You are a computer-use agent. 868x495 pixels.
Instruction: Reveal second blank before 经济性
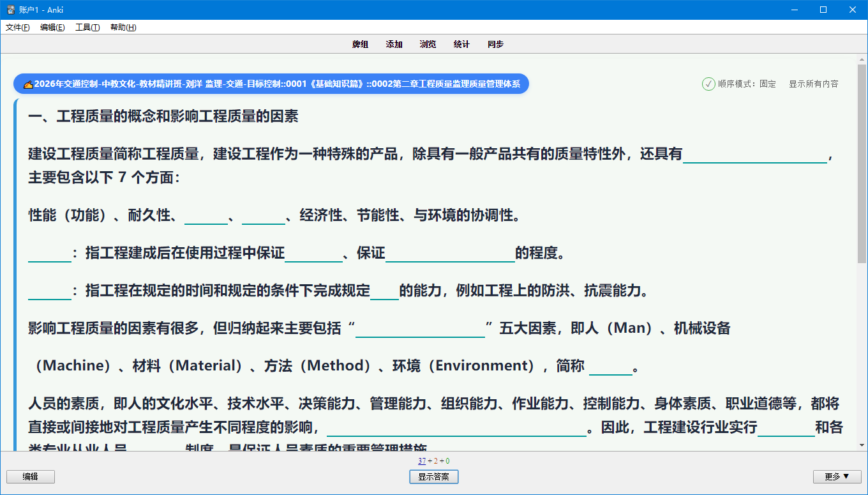[264, 215]
